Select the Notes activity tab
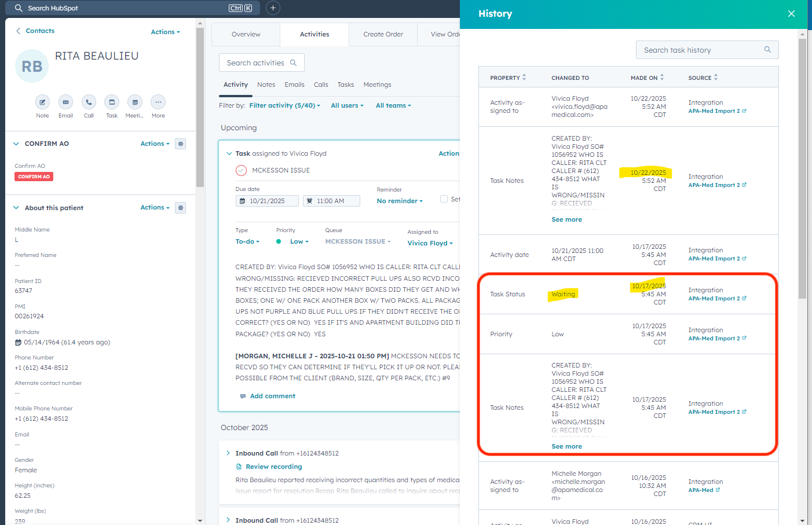The height and width of the screenshot is (525, 812). tap(266, 85)
